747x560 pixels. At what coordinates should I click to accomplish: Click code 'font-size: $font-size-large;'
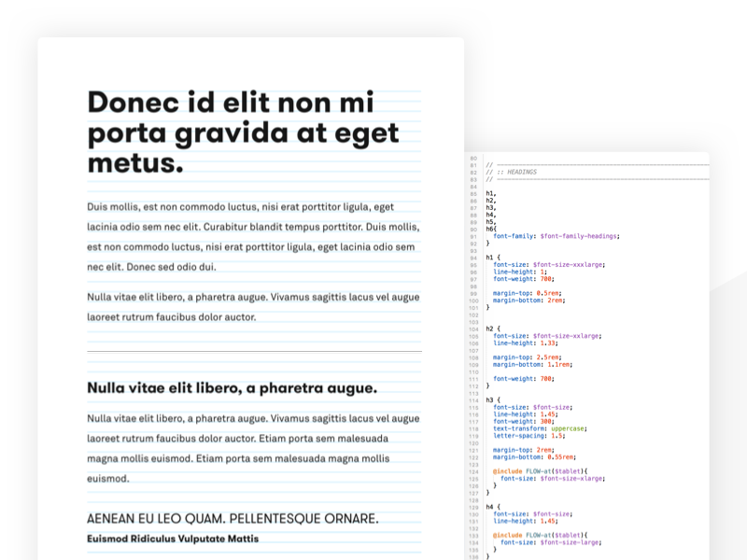pos(551,542)
